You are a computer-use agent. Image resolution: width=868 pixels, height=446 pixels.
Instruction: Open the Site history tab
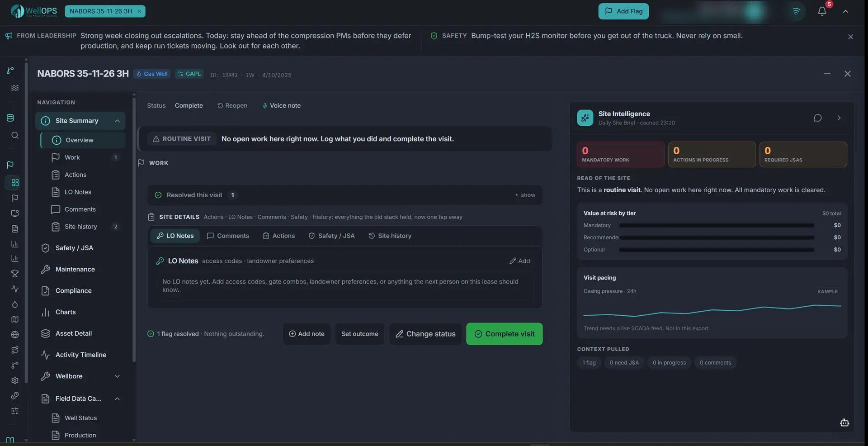point(390,236)
